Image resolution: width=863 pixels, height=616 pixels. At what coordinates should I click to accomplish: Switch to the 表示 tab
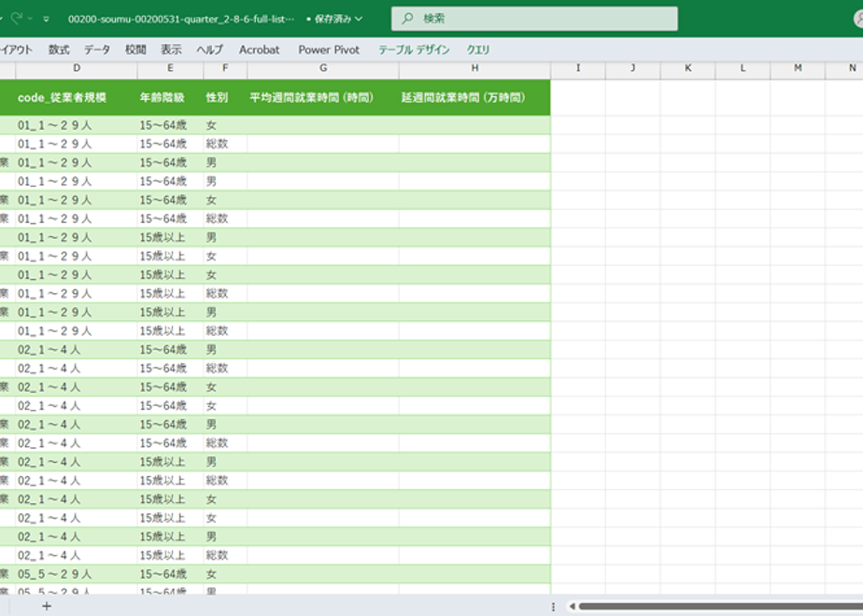point(171,49)
